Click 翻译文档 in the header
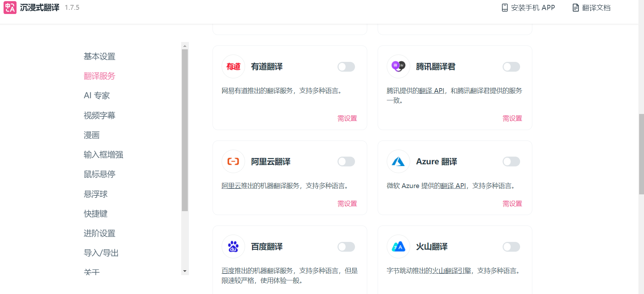Image resolution: width=644 pixels, height=294 pixels. (x=592, y=8)
